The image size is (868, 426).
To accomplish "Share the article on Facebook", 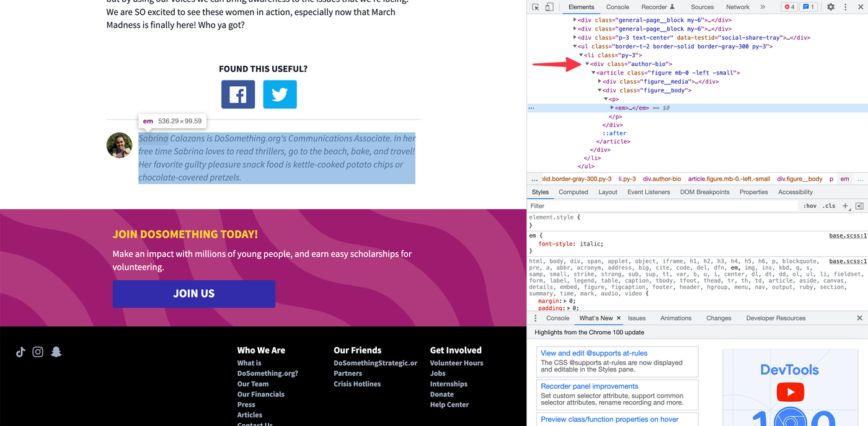I will [238, 94].
